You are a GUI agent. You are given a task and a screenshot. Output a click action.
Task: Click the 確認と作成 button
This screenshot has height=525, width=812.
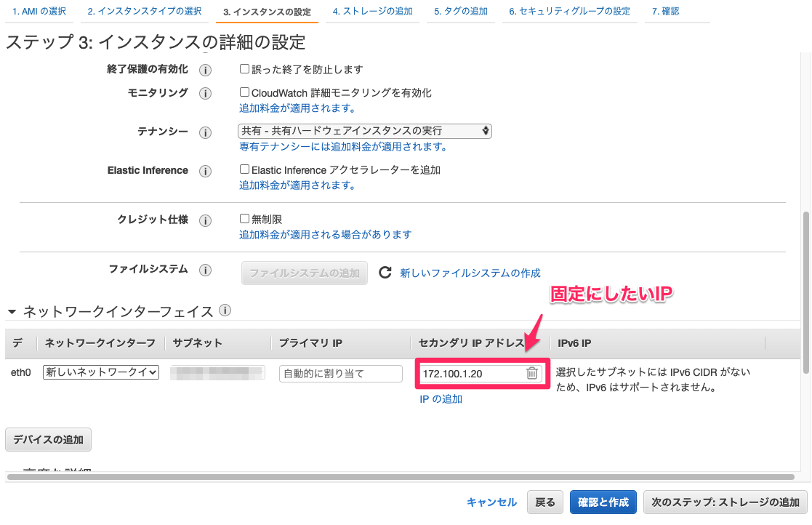pyautogui.click(x=603, y=502)
